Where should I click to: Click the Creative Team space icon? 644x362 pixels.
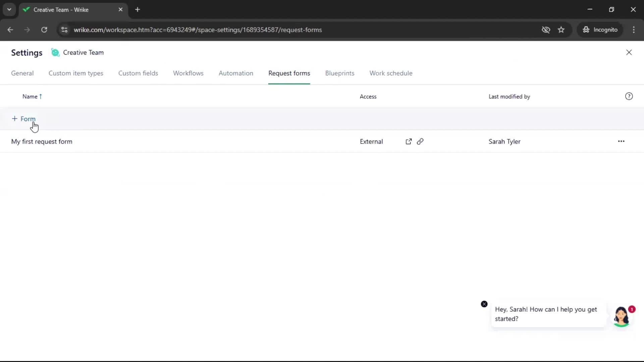pos(55,53)
